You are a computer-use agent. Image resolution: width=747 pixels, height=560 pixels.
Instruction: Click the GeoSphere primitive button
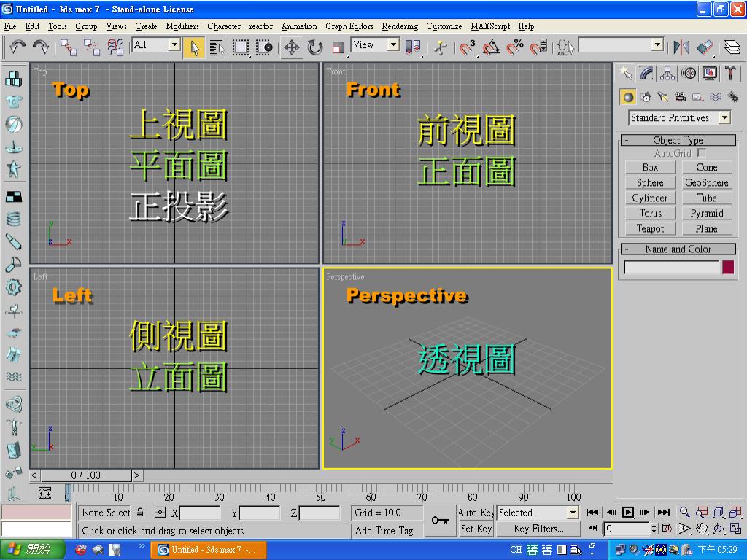[706, 182]
